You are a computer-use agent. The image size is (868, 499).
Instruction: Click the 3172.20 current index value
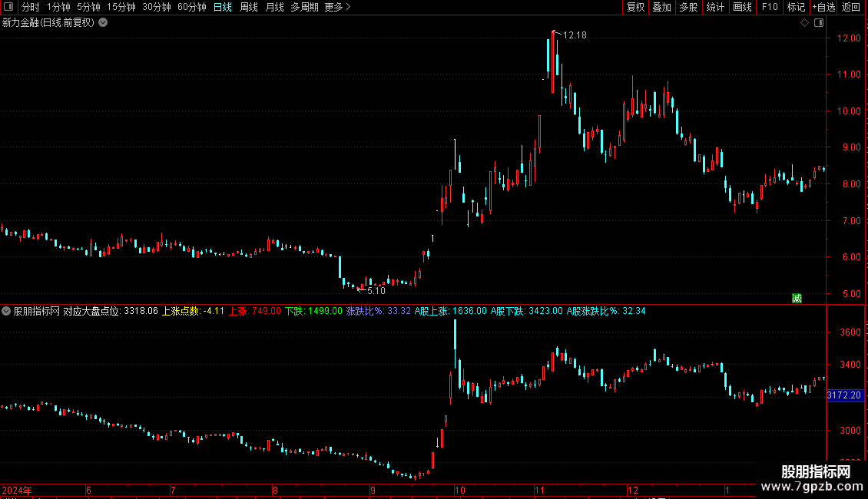coord(844,395)
